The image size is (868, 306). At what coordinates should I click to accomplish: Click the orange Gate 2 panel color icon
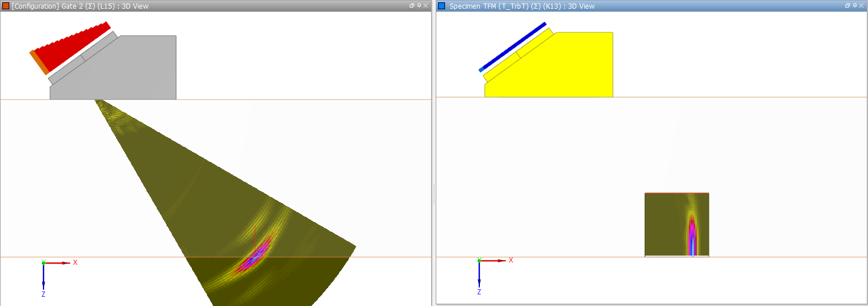(x=6, y=6)
